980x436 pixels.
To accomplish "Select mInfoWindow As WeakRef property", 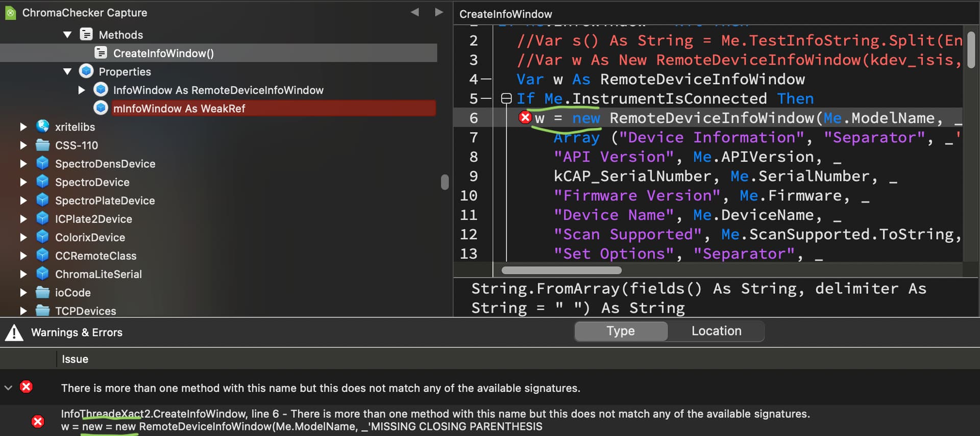I will point(179,108).
